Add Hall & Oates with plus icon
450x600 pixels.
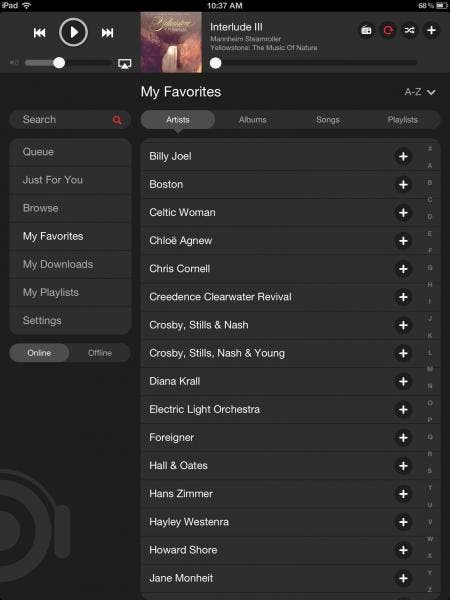tap(403, 466)
